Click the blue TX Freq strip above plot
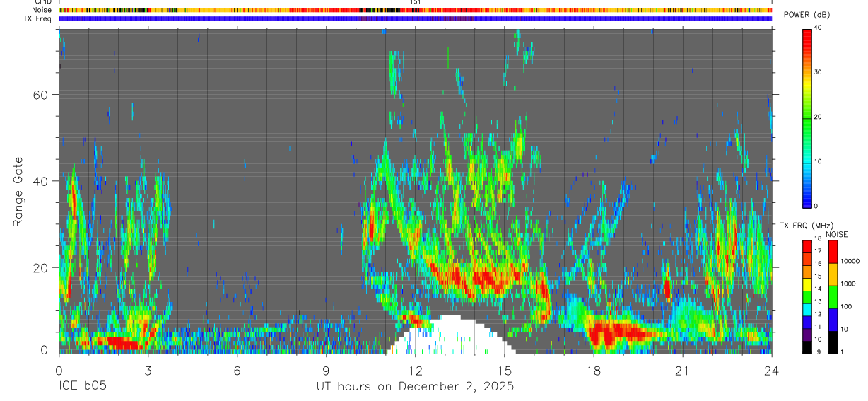The width and height of the screenshot is (868, 401). tap(416, 18)
